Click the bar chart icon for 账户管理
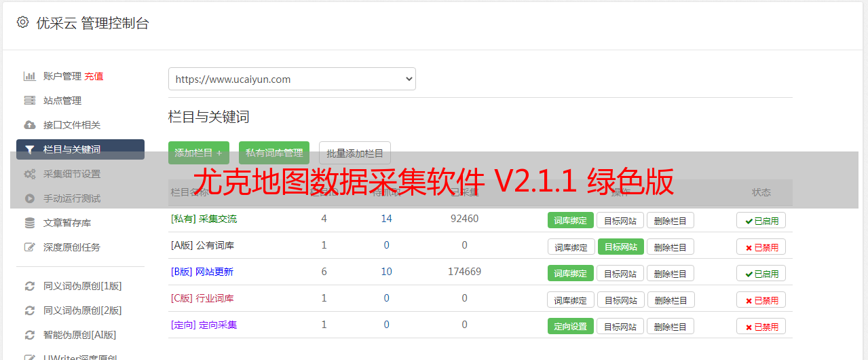Screen dimensions: 868x360 29,76
